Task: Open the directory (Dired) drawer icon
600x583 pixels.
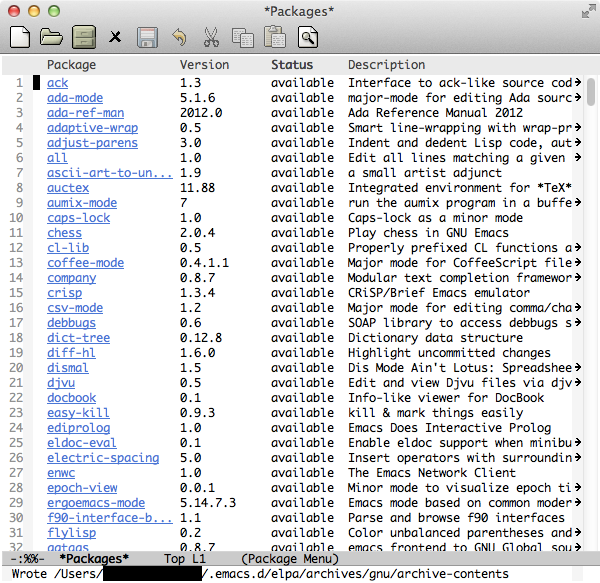Action: click(84, 37)
